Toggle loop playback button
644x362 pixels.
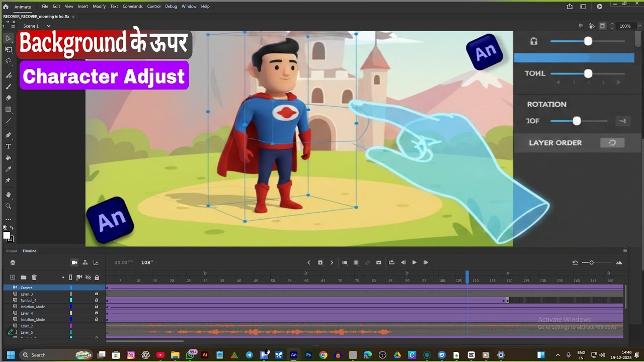coord(391,262)
